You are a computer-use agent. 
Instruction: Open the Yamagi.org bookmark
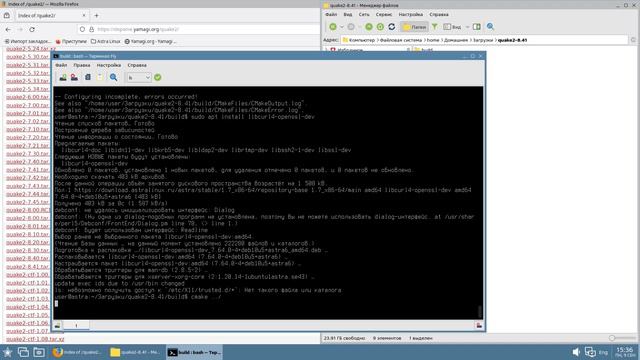pos(150,41)
